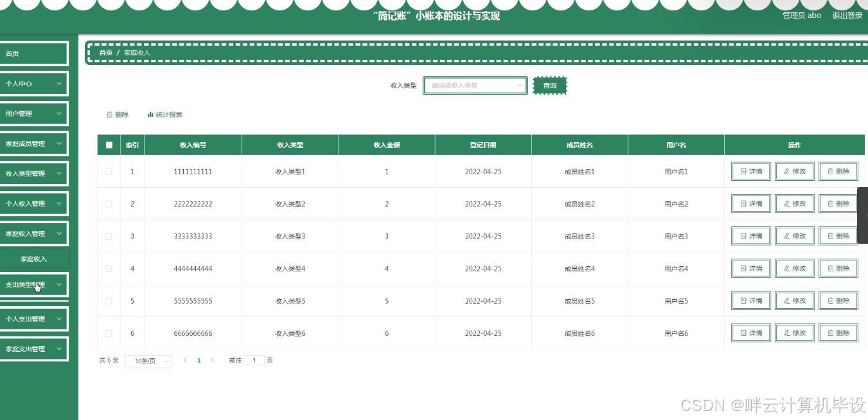Click 删除 for row 6666666666
This screenshot has height=420, width=868.
tap(838, 333)
